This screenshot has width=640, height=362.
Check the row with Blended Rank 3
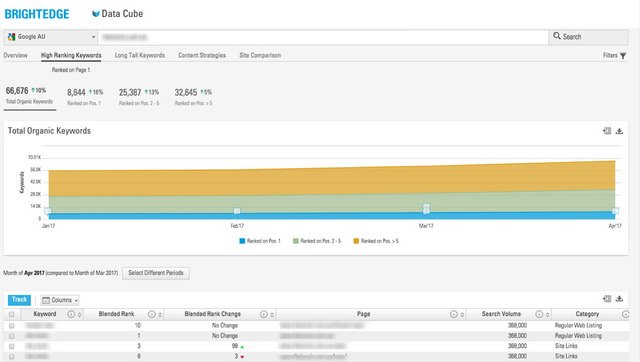[11, 346]
